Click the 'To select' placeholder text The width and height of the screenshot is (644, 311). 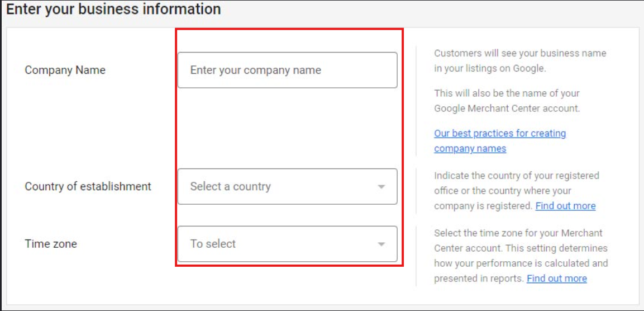tap(213, 244)
